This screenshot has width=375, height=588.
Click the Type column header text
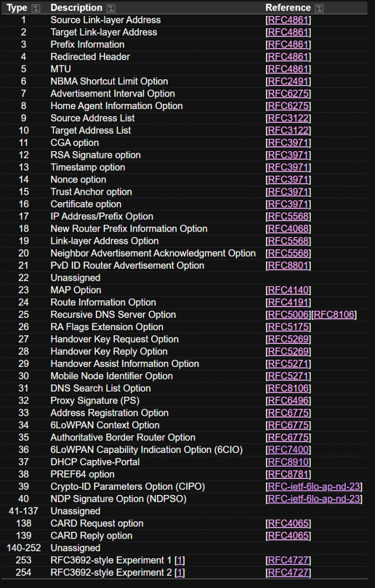coord(17,8)
